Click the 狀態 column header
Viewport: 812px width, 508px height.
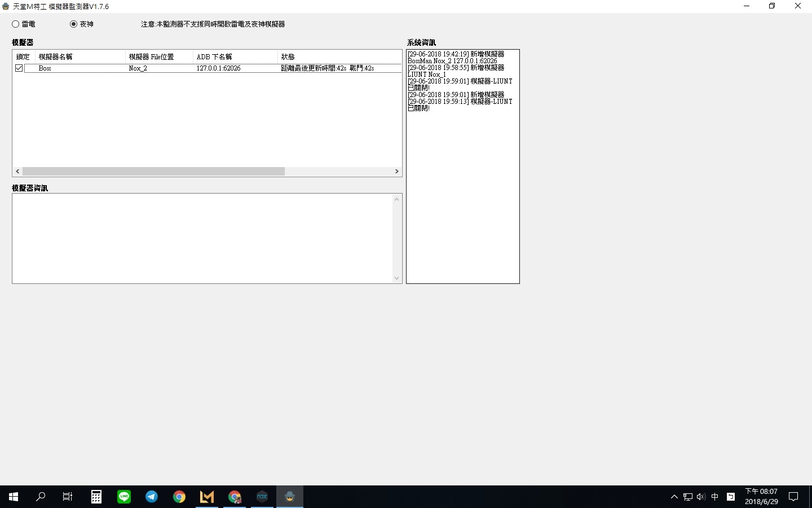tap(339, 57)
